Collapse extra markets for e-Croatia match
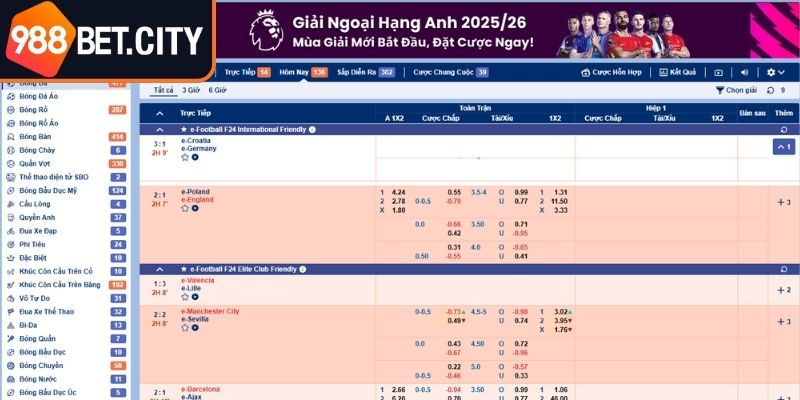 coord(784,147)
